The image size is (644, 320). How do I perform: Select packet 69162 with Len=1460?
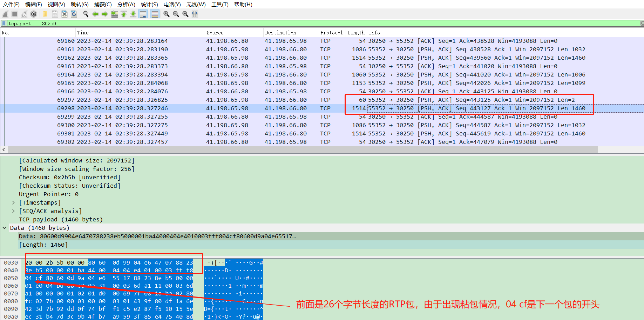322,58
